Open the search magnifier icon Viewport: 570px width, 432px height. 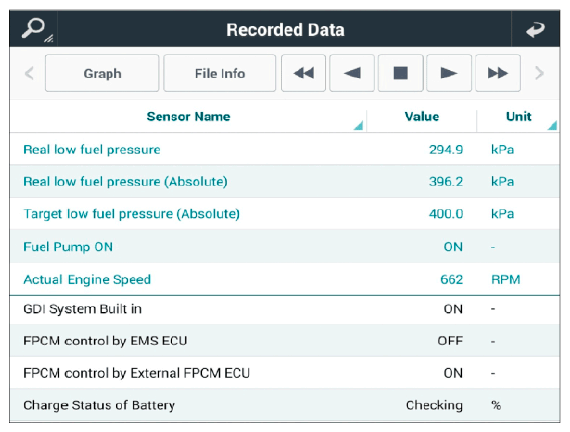tap(34, 29)
